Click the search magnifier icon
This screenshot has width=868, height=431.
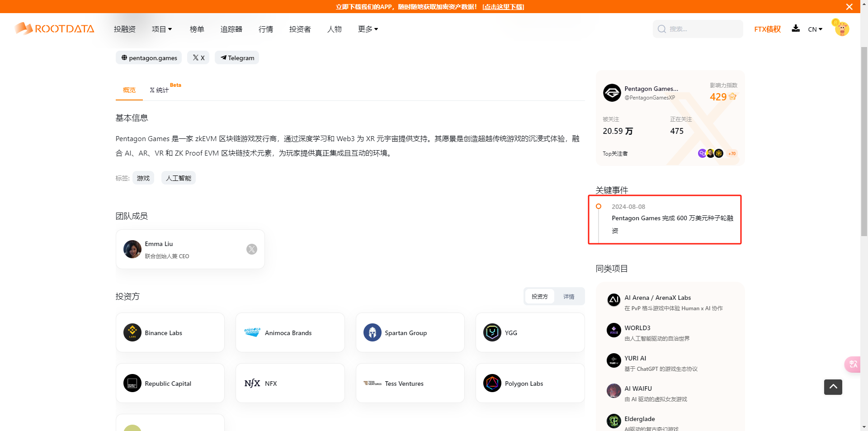[661, 29]
